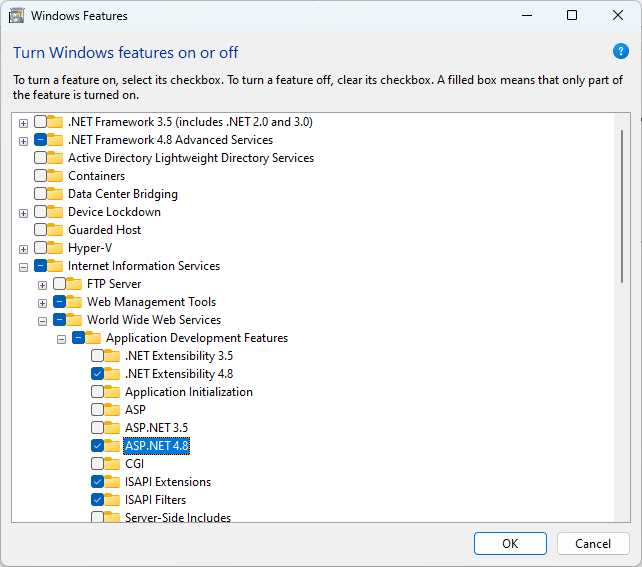Click the folder icon beside Data Center Bridging

[56, 194]
